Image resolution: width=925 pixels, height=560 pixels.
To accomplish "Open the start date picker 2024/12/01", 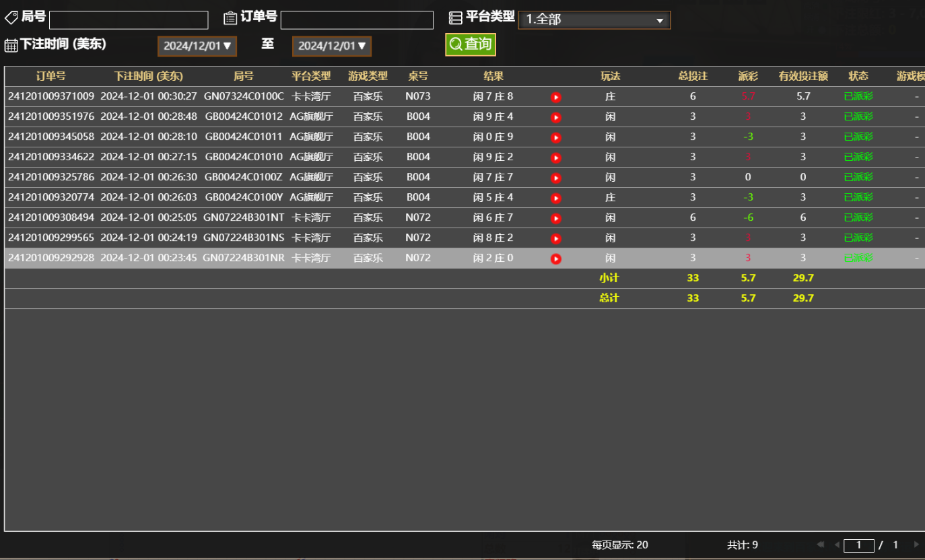I will 197,46.
